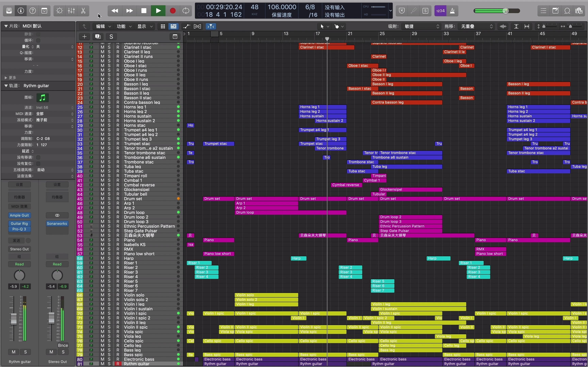This screenshot has width=588, height=367.
Task: Collapse the 片段 region inspector triangle
Action: click(6, 26)
